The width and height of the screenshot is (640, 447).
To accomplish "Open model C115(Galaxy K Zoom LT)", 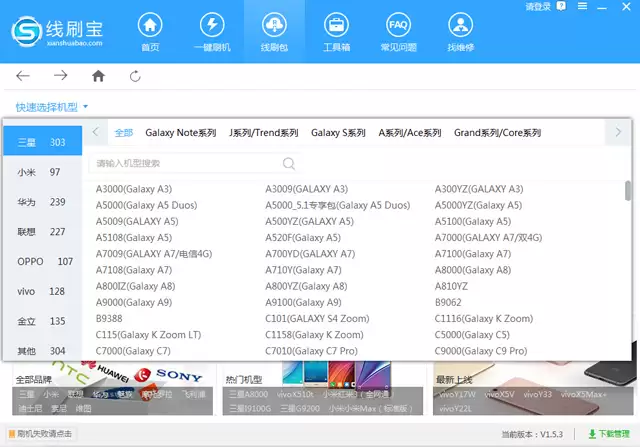I will (x=148, y=335).
